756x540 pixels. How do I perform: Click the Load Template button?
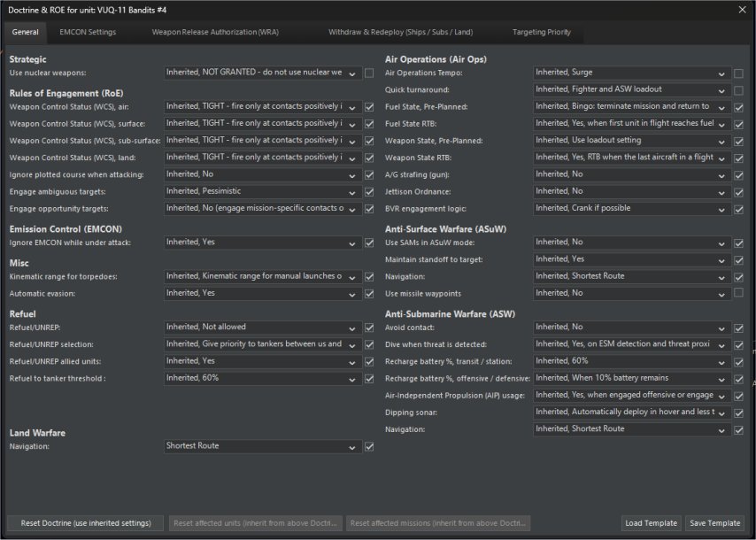tap(651, 523)
